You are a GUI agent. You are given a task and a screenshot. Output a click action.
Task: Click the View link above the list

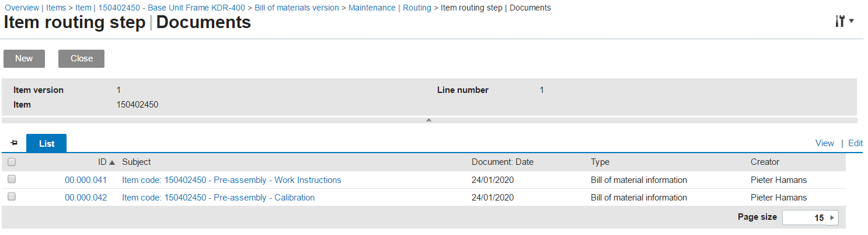[825, 143]
